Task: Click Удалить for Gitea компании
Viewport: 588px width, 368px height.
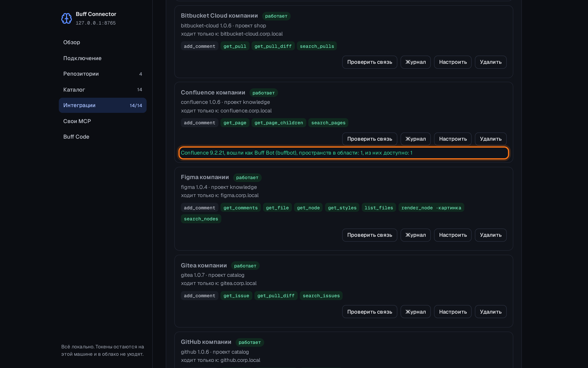Action: click(x=491, y=312)
